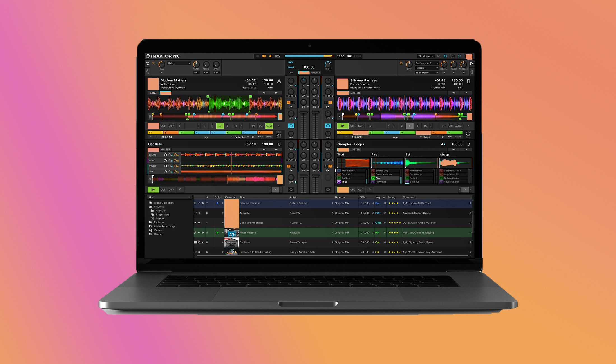Click hotcue 5 blue swatch on Deck A
The image size is (616, 364).
click(x=218, y=133)
